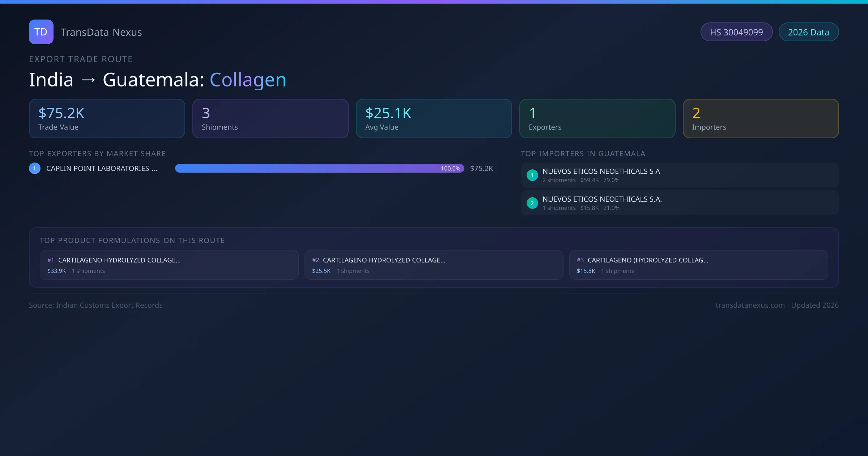The width and height of the screenshot is (868, 456).
Task: Click the green rank 1 importer badge
Action: coord(532,175)
